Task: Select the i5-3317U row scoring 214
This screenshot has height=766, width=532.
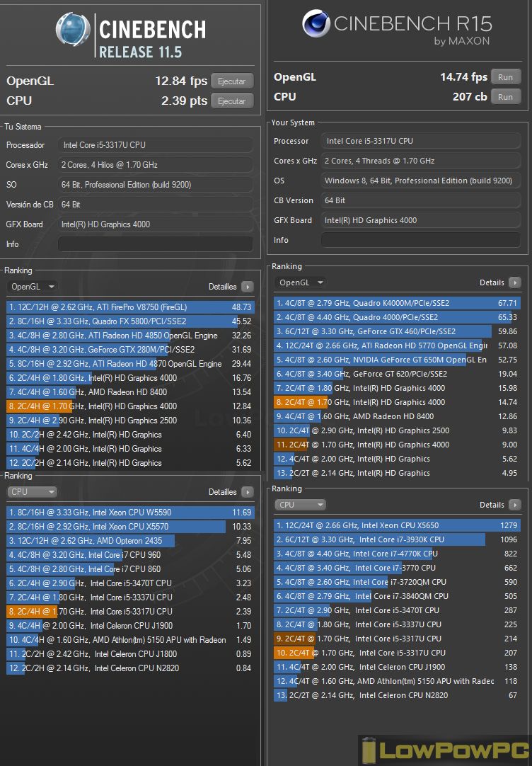Action: point(398,639)
